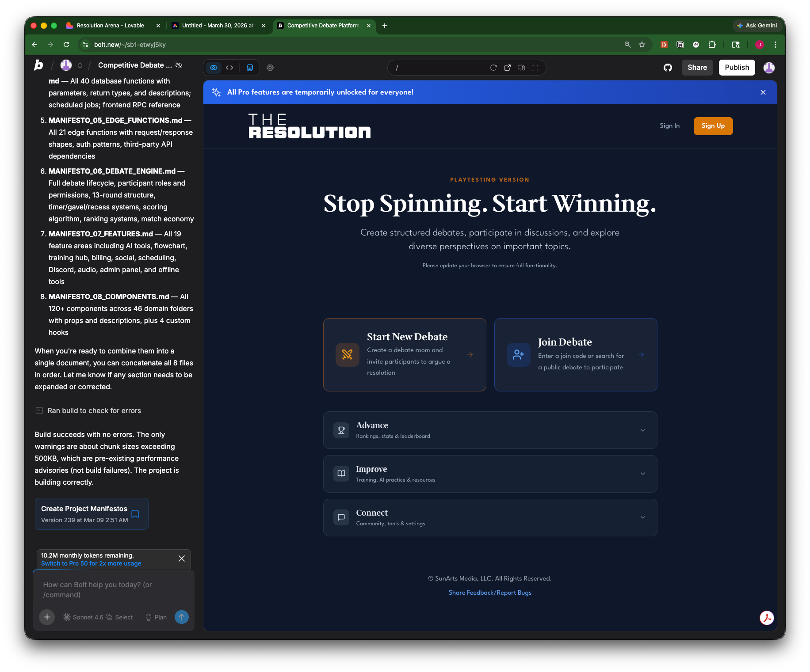
Task: Enter fullscreen preview mode
Action: click(535, 68)
